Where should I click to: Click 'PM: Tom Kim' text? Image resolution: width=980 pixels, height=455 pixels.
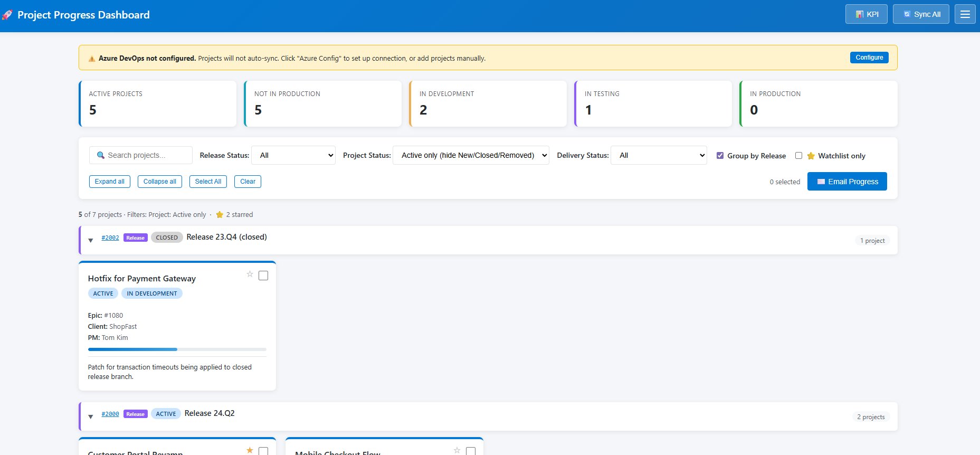click(108, 337)
